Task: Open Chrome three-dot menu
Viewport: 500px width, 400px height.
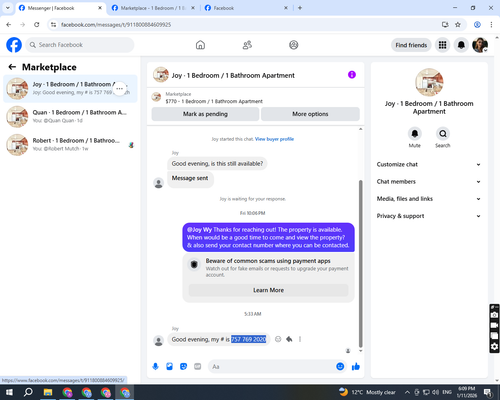Action: pyautogui.click(x=491, y=25)
